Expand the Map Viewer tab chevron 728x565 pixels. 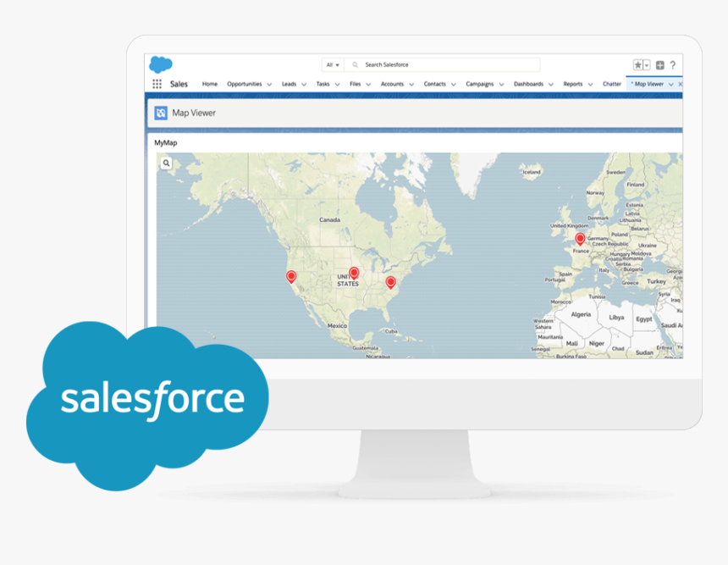pyautogui.click(x=671, y=85)
